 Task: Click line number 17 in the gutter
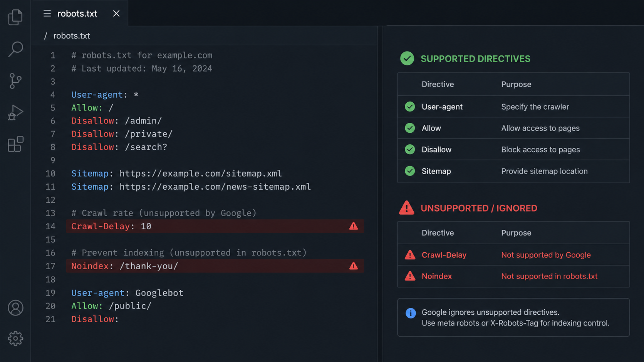[x=50, y=266]
